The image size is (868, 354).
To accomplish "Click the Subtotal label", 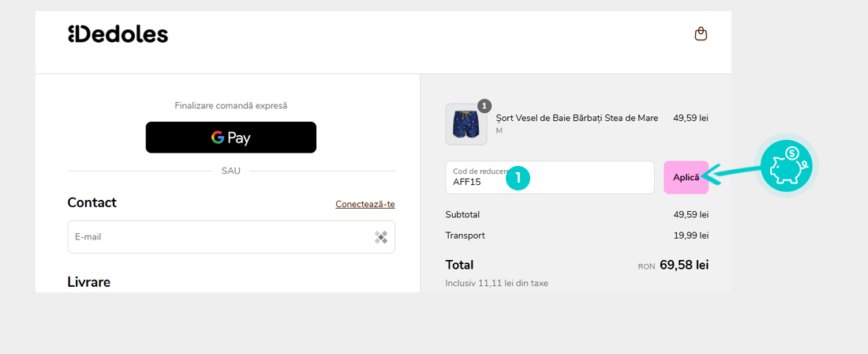I will (x=462, y=215).
